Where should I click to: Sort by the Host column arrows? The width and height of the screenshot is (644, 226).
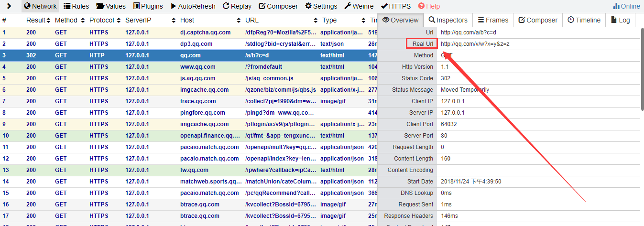tap(239, 20)
